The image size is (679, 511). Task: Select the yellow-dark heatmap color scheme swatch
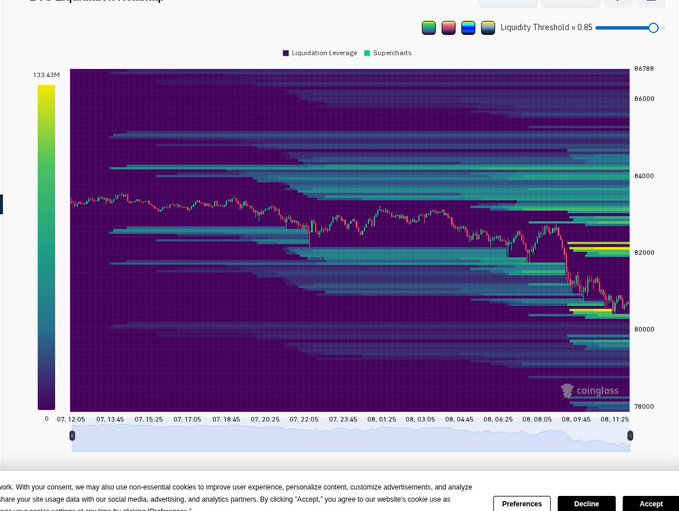click(488, 28)
